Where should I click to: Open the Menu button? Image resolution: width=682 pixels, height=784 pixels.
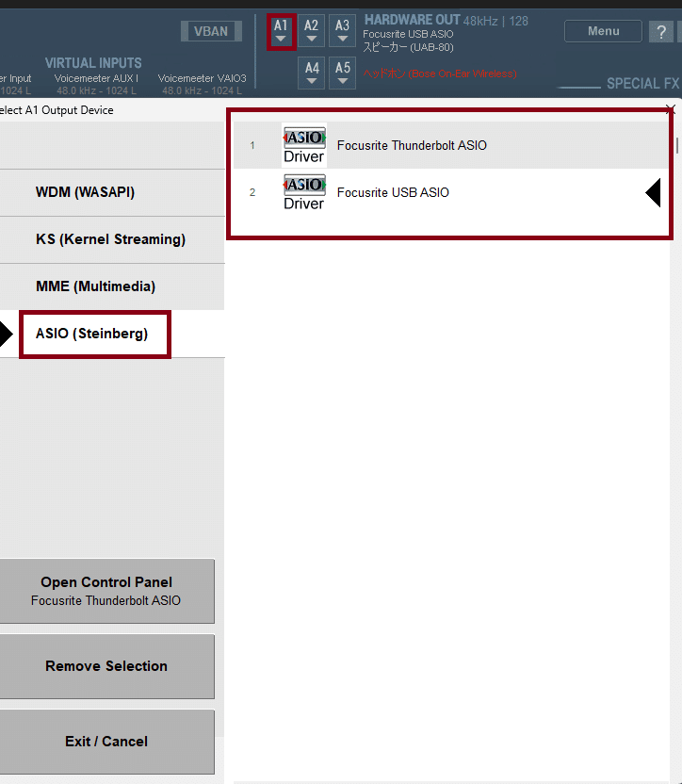click(x=603, y=31)
